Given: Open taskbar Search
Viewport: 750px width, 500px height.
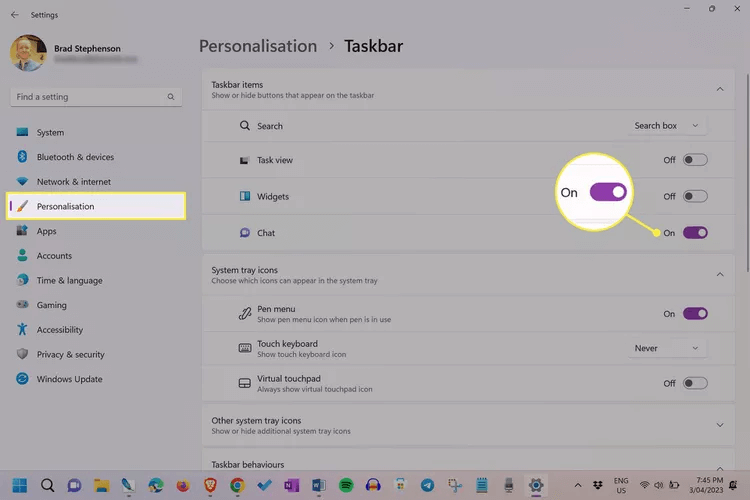Looking at the screenshot, I should click(47, 486).
